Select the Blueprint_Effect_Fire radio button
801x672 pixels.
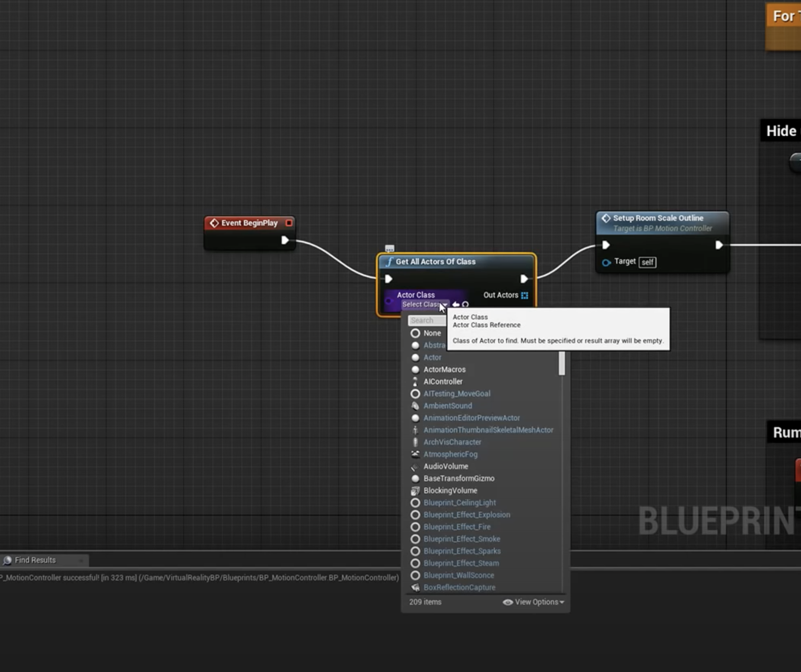click(x=415, y=527)
